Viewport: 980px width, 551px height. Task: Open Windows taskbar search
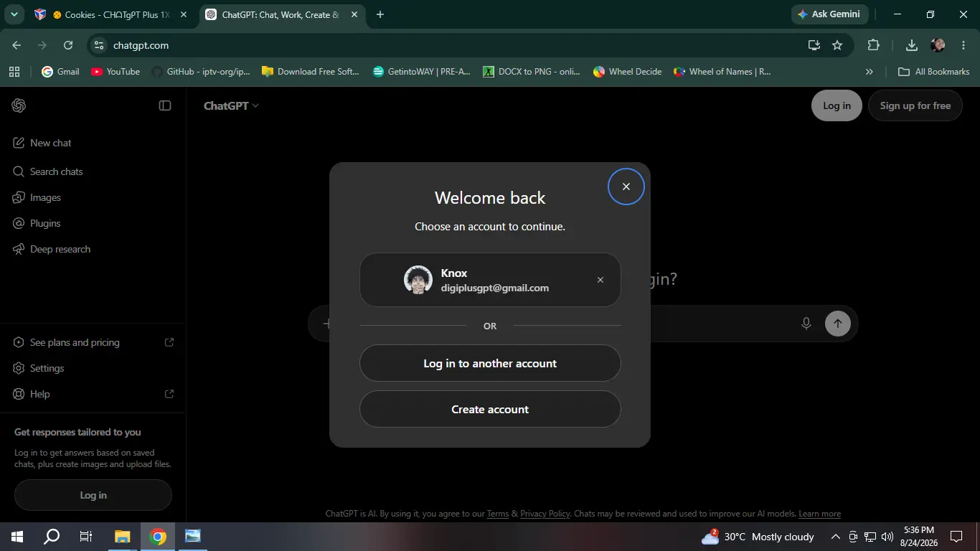click(52, 537)
